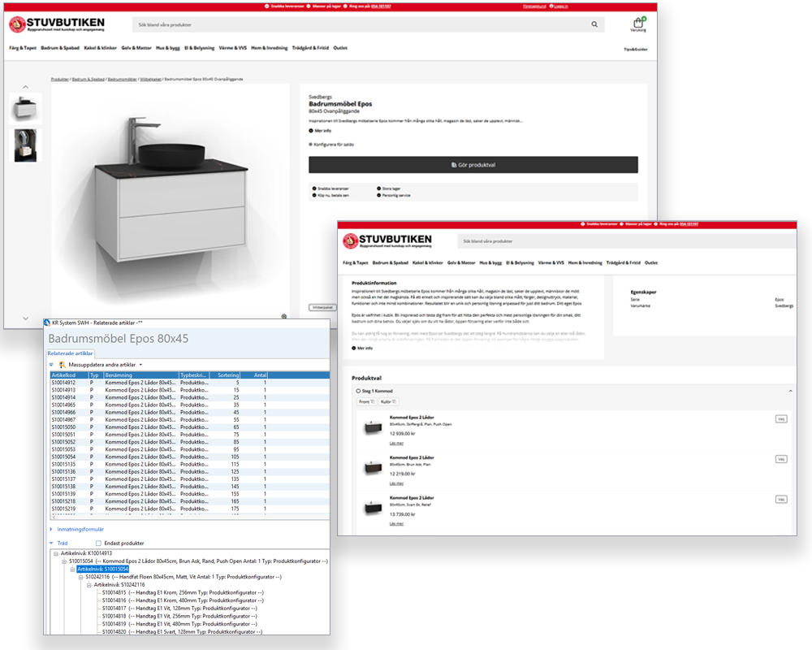This screenshot has width=812, height=650.
Task: Open Kakel & klinker menu in back window
Action: point(100,48)
